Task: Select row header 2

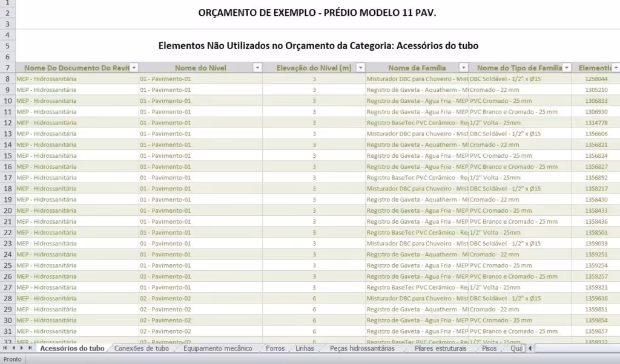Action: pyautogui.click(x=7, y=13)
